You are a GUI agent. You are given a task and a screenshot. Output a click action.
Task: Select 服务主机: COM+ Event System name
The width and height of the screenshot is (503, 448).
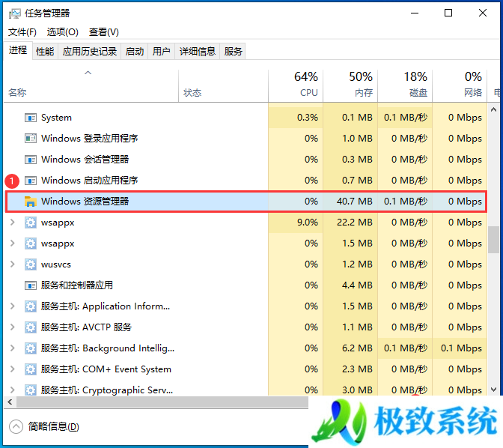click(106, 369)
